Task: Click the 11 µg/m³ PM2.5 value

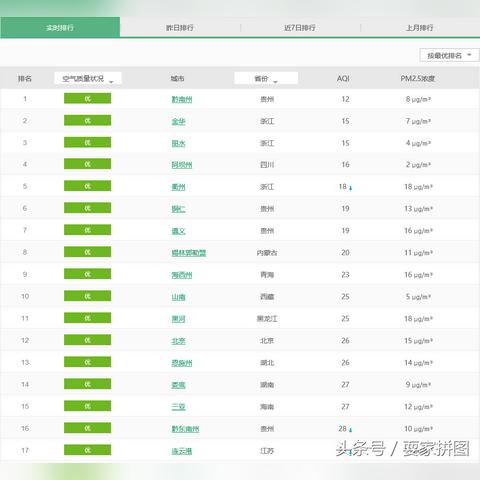Action: point(418,253)
